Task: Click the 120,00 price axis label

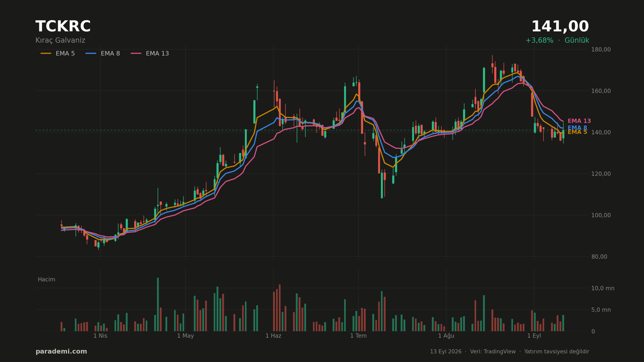Action: [x=601, y=174]
